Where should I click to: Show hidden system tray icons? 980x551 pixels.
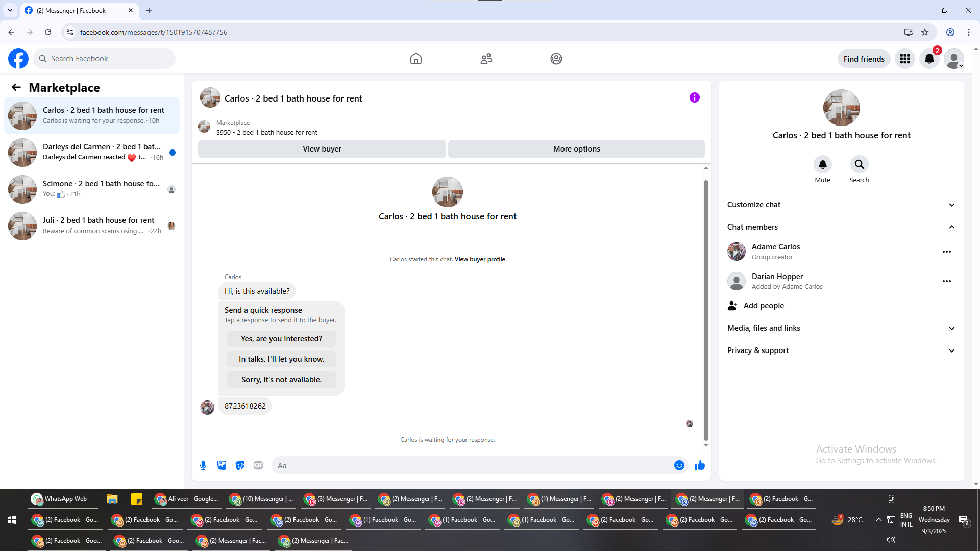coord(878,520)
